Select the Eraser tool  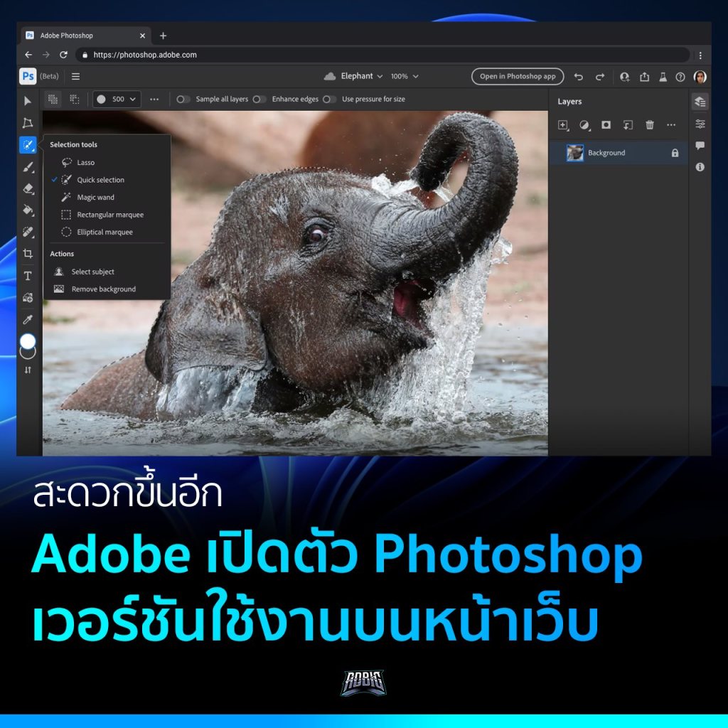[28, 188]
